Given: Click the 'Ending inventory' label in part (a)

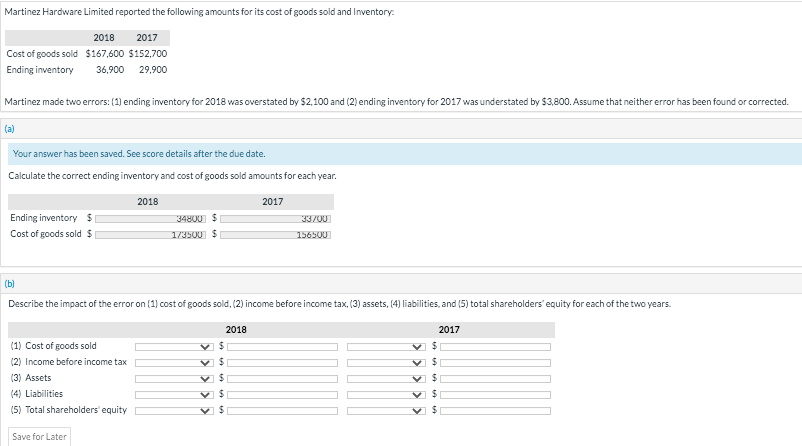Looking at the screenshot, I should (x=43, y=218).
